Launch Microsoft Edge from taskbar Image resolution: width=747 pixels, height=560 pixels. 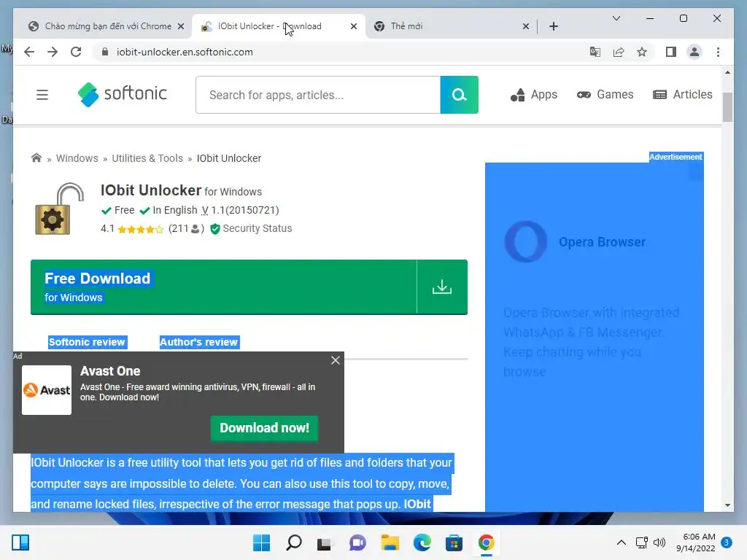click(x=422, y=542)
